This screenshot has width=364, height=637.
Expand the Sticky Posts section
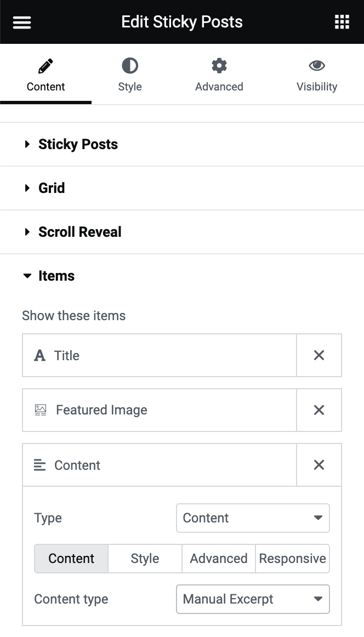(78, 144)
